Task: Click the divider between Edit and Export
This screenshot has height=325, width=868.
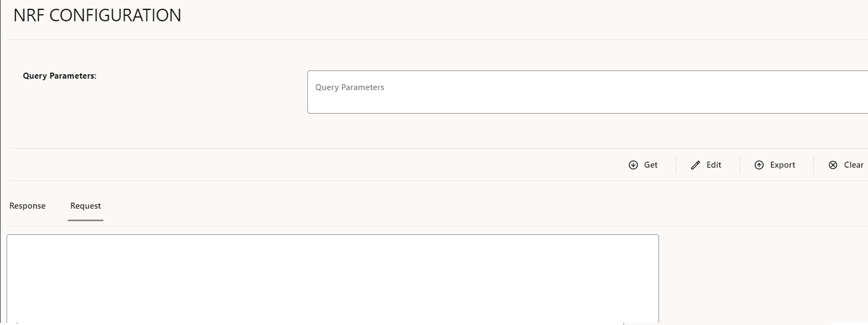Action: (x=739, y=165)
